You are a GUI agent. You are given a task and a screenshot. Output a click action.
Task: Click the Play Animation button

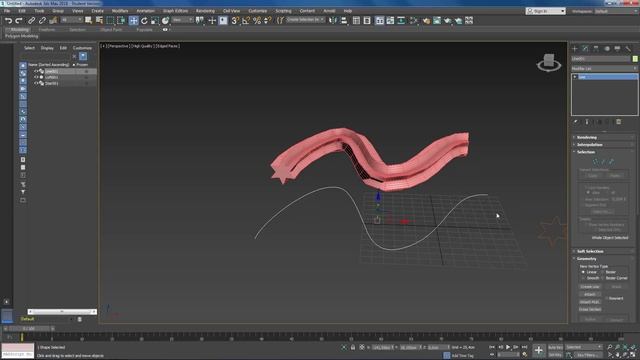(508, 347)
